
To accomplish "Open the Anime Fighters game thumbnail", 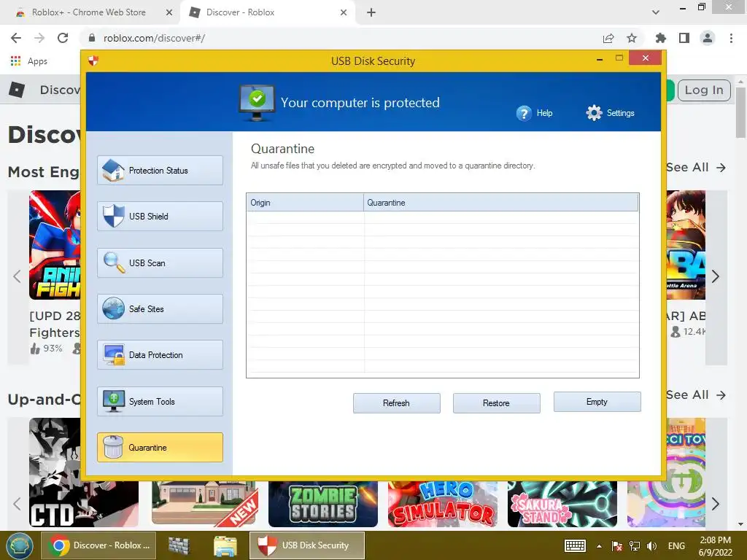I will pyautogui.click(x=55, y=245).
